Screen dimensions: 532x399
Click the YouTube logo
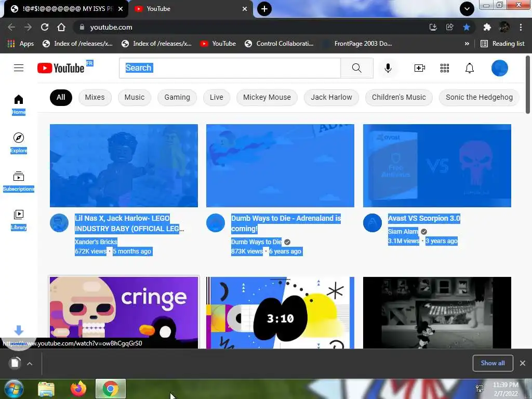pyautogui.click(x=61, y=68)
